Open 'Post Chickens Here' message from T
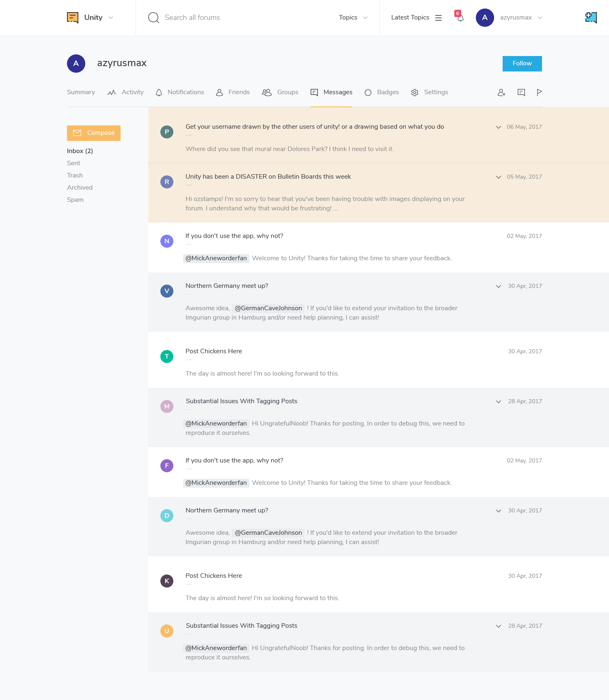 point(214,351)
